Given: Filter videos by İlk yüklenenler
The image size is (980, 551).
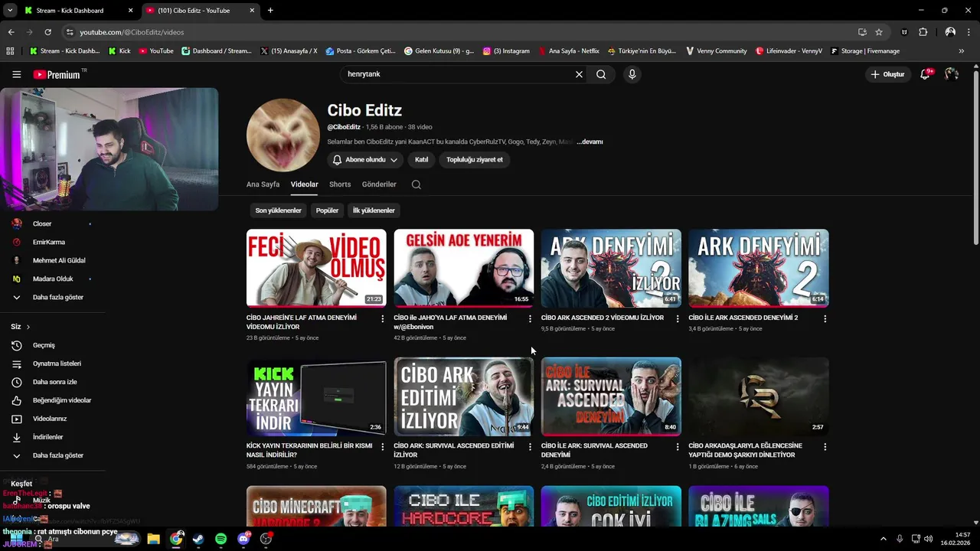Looking at the screenshot, I should pos(374,210).
